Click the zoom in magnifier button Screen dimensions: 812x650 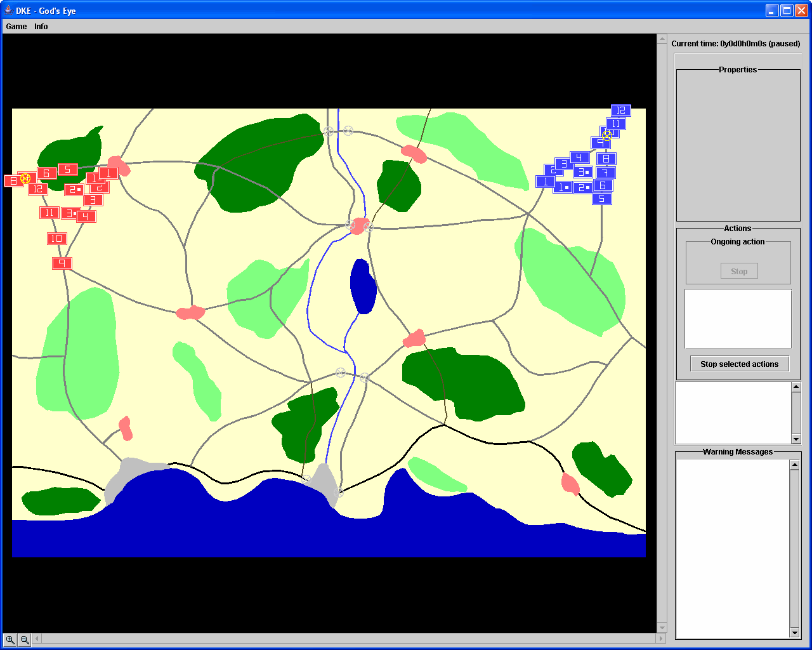[x=10, y=640]
